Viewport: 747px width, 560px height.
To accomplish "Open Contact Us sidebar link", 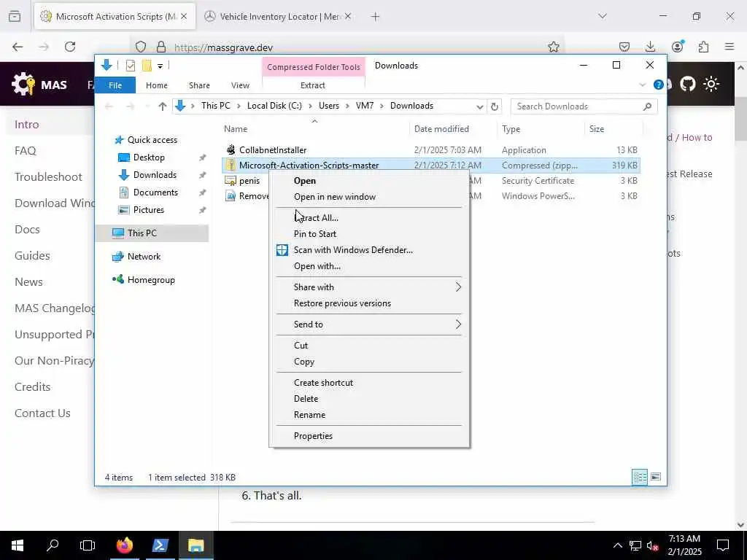I will [x=42, y=413].
